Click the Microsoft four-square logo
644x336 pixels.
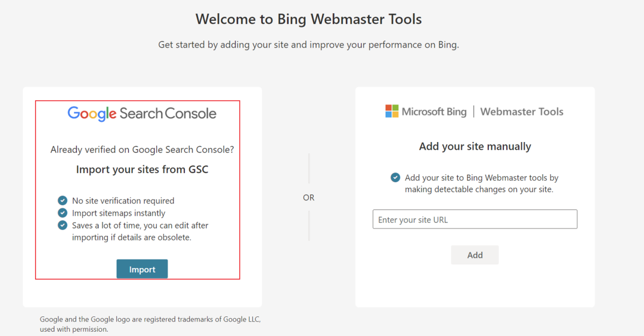click(392, 112)
